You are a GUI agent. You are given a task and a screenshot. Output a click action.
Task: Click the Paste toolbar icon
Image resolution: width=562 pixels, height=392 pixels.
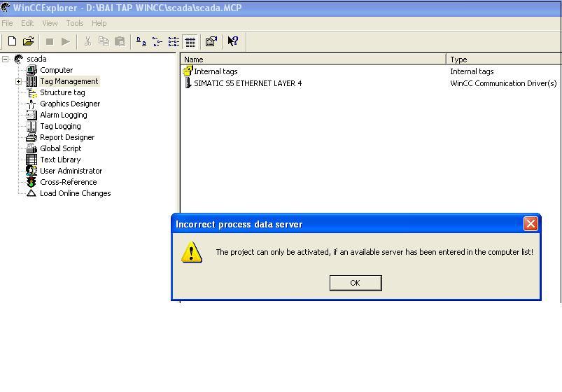click(120, 41)
